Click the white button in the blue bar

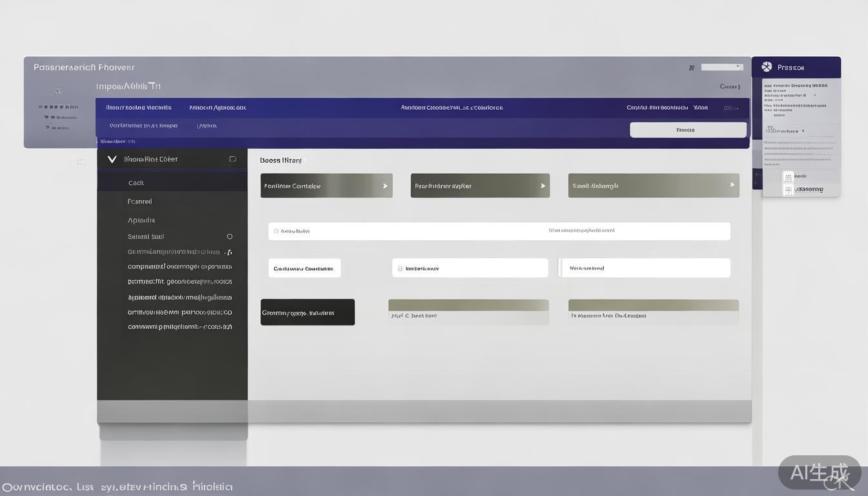pos(688,130)
